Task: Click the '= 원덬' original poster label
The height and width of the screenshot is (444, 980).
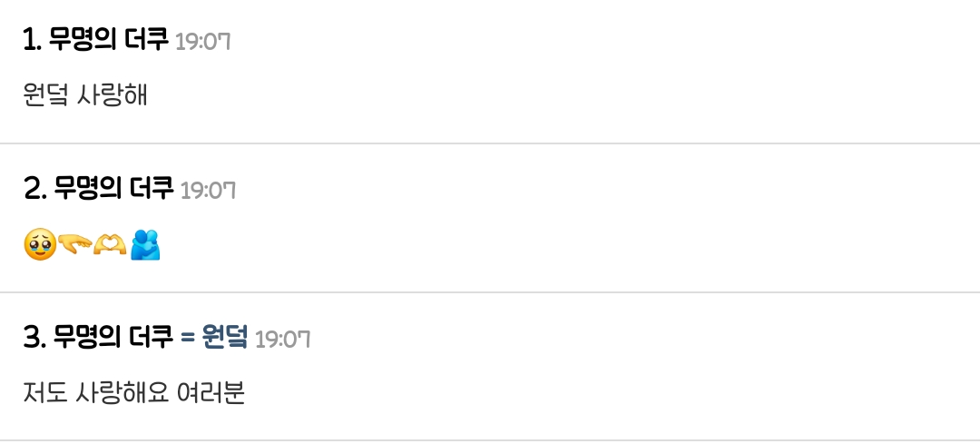Action: pos(213,338)
